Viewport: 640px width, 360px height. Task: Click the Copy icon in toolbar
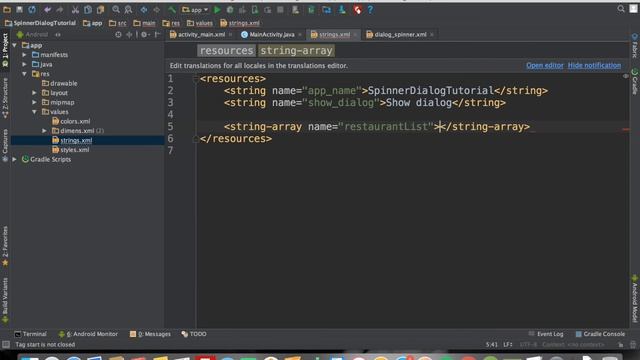(x=88, y=9)
